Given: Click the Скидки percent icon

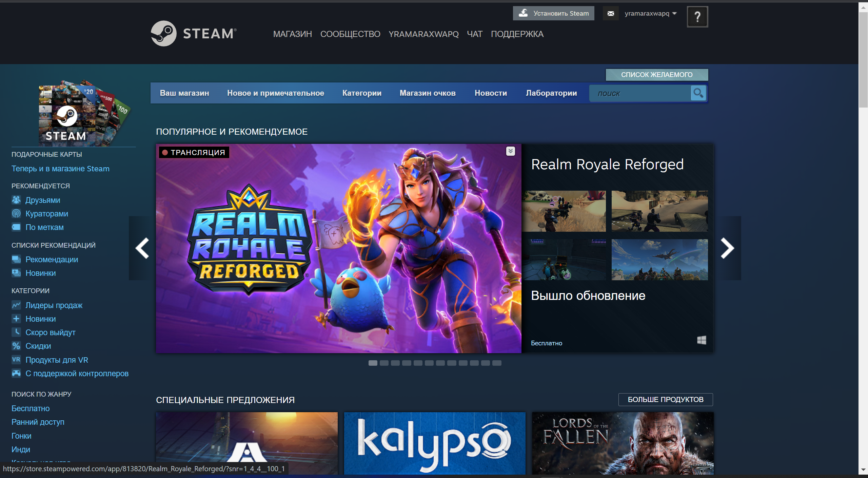Looking at the screenshot, I should (x=16, y=346).
